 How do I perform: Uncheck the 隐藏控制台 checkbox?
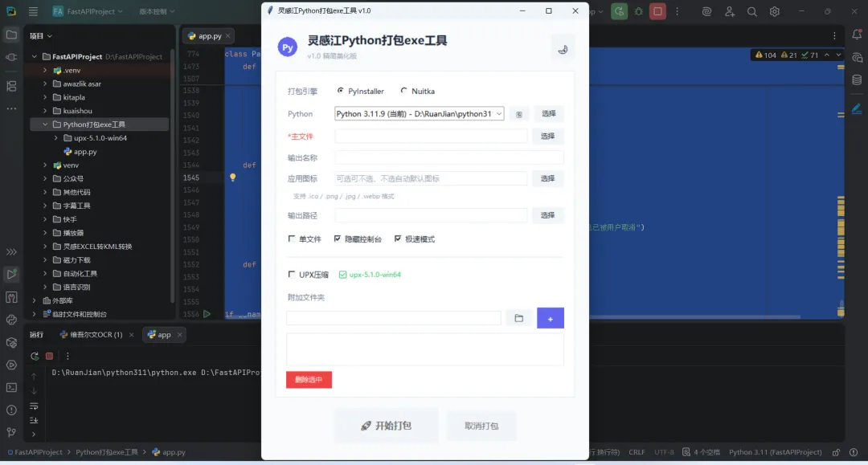tap(337, 239)
